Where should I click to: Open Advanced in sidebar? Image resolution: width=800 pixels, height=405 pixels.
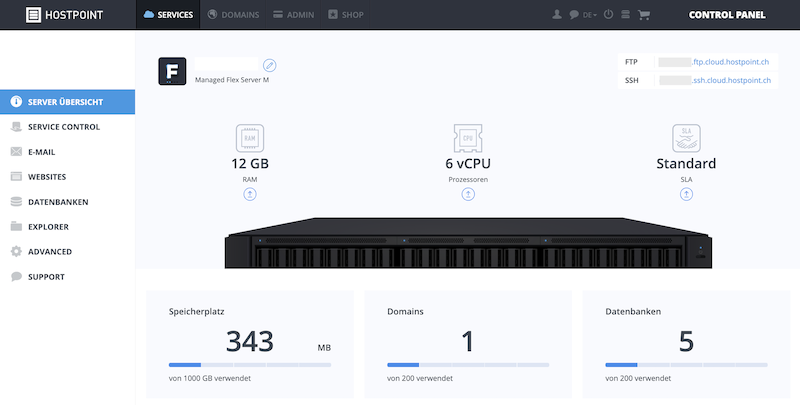click(x=67, y=251)
